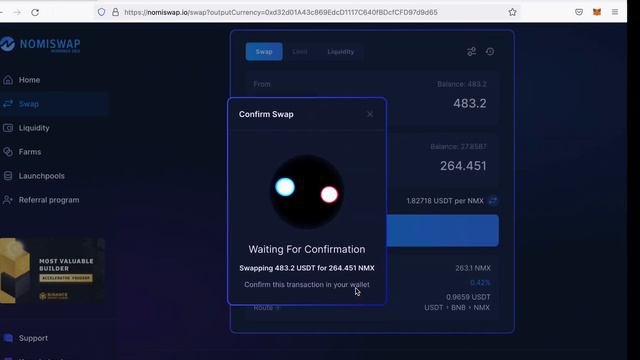Image resolution: width=640 pixels, height=360 pixels.
Task: Switch to the Liquidity tab
Action: 341,52
